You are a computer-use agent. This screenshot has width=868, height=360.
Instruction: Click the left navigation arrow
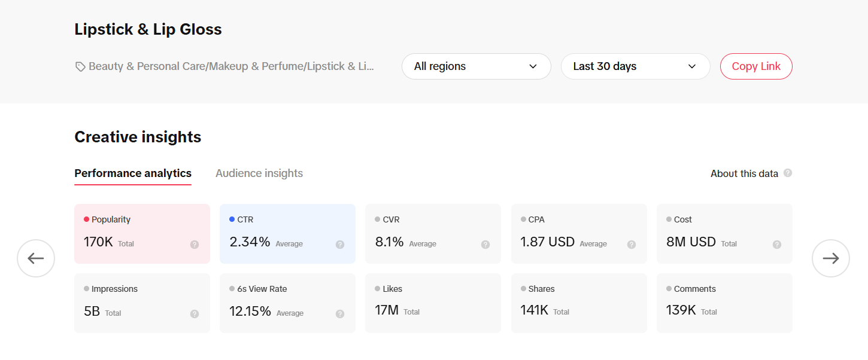coord(36,258)
